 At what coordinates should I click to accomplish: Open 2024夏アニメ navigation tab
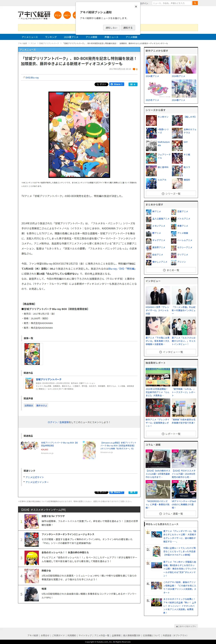pos(71,37)
